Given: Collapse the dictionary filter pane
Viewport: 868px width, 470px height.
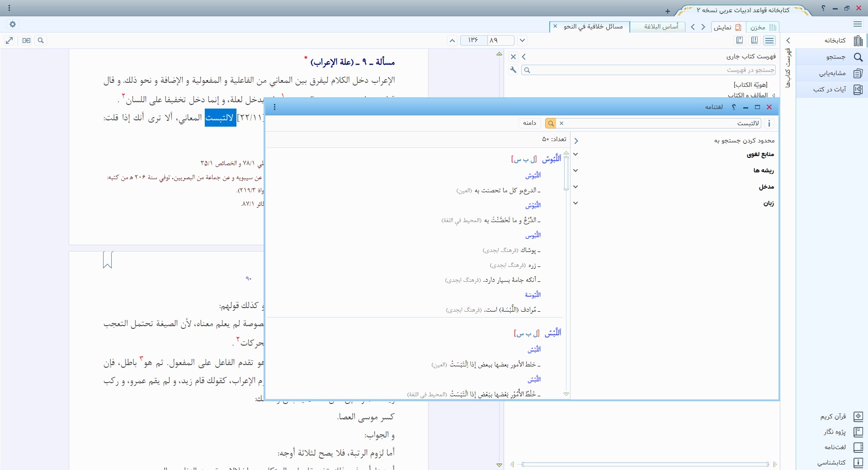Looking at the screenshot, I should coord(576,141).
